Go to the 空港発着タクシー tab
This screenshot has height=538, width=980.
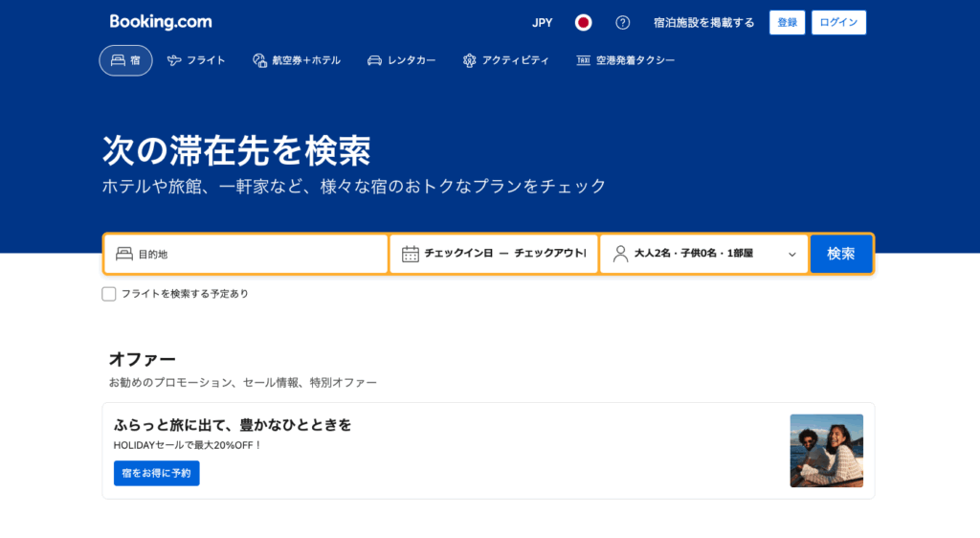point(625,60)
